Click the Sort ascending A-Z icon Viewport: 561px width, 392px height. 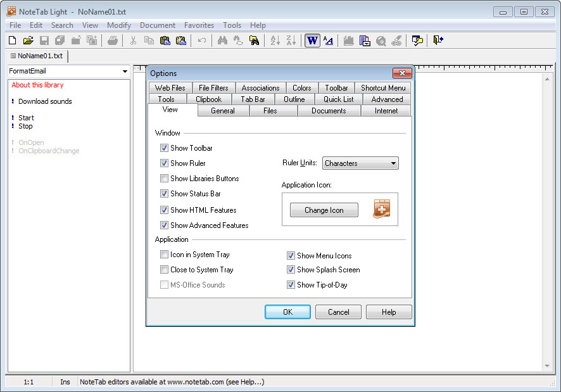coord(275,41)
